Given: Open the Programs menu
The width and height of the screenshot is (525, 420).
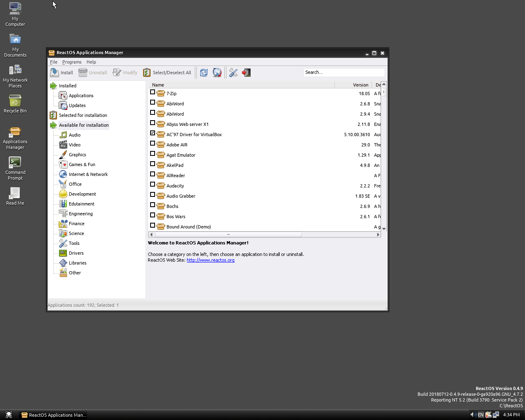Looking at the screenshot, I should (72, 62).
